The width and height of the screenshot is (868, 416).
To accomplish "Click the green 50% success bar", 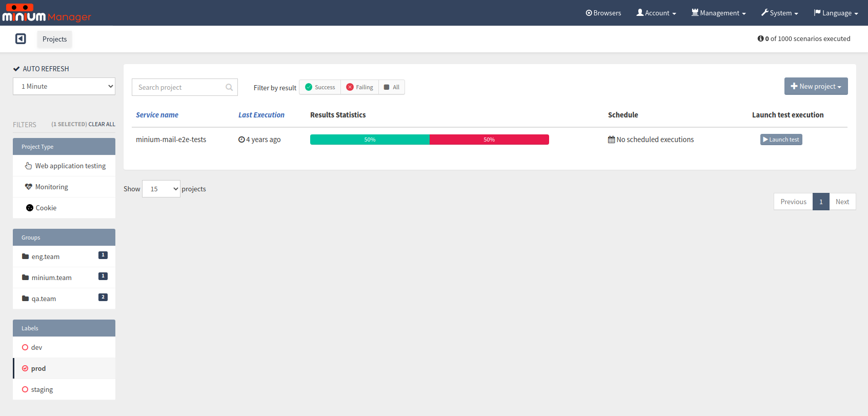I will pyautogui.click(x=370, y=140).
